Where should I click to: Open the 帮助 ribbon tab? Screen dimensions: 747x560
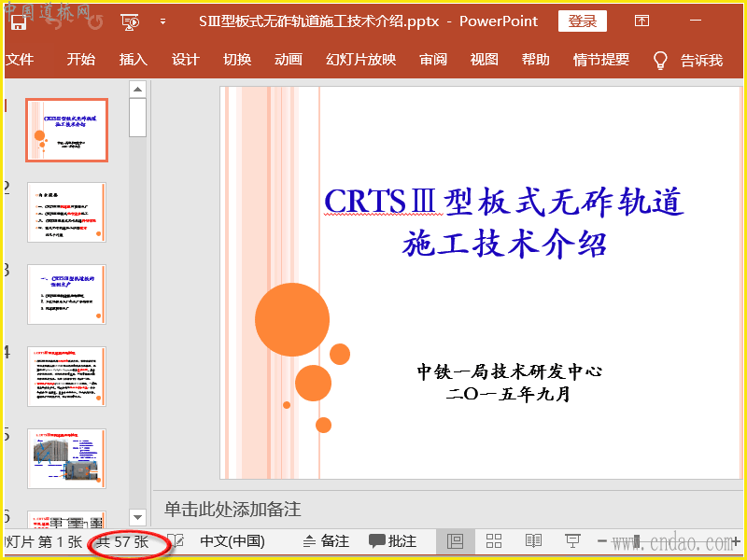pyautogui.click(x=535, y=60)
